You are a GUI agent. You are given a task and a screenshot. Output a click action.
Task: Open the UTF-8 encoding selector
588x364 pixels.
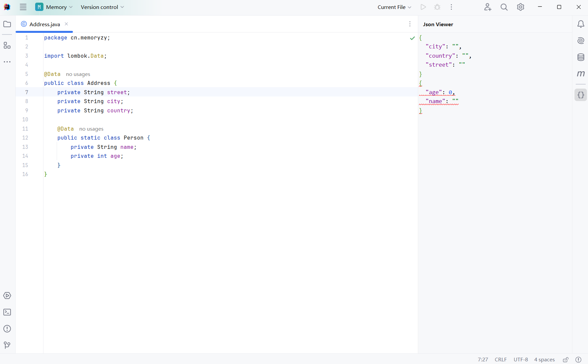click(x=521, y=360)
